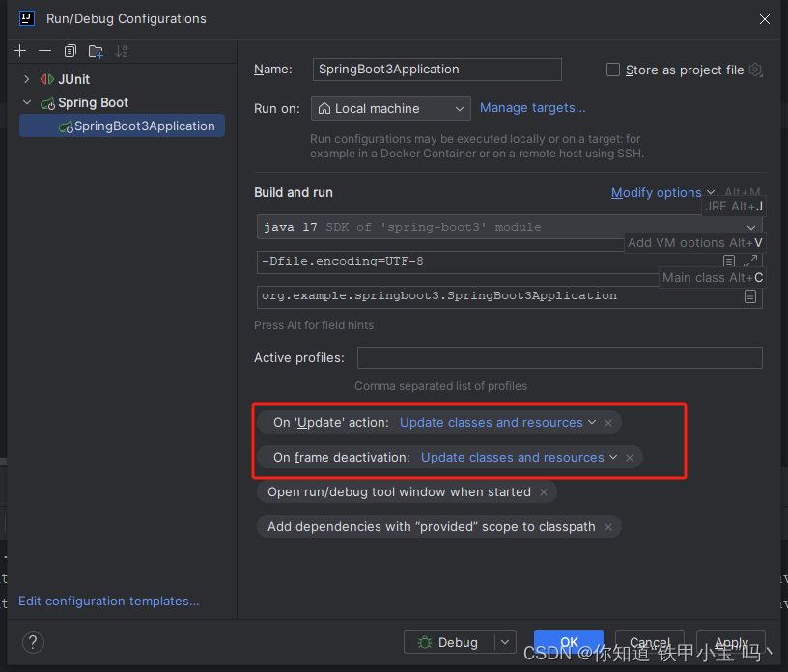The width and height of the screenshot is (788, 672).
Task: Expand the VM options field editor
Action: 749,261
